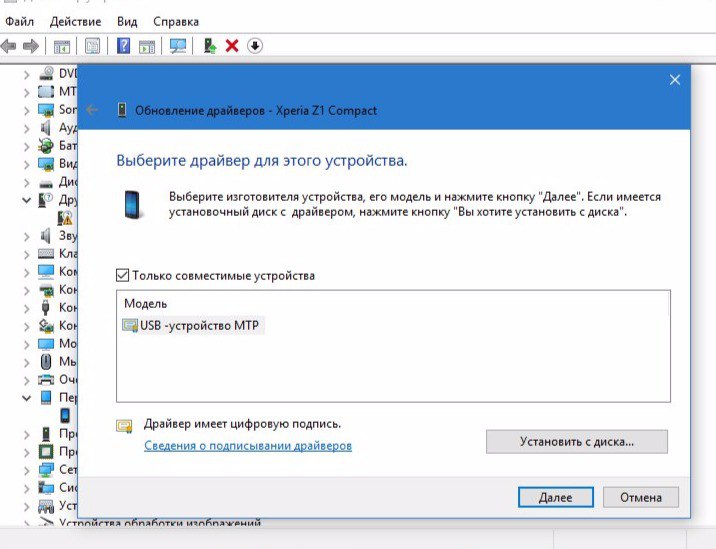Click the Установить с диска... button
This screenshot has width=716, height=549.
click(x=577, y=442)
